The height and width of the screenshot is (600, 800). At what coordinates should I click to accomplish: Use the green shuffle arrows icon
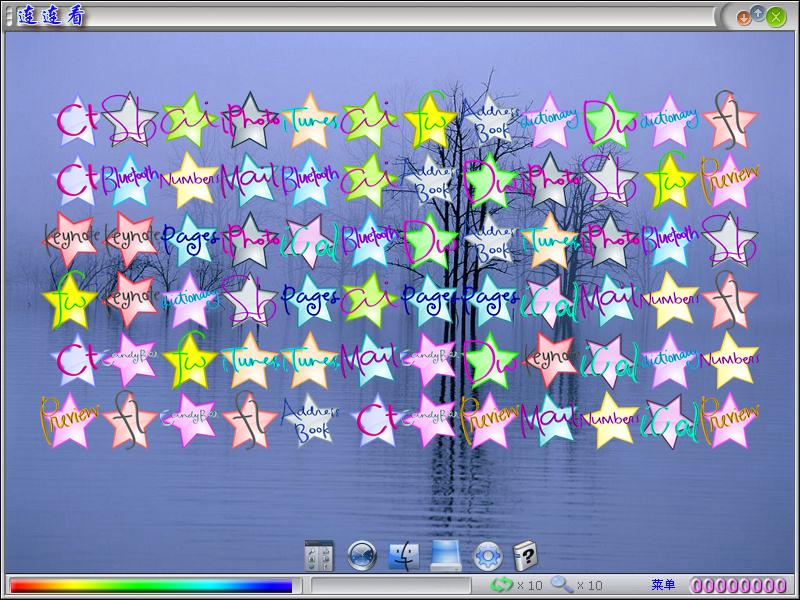pyautogui.click(x=502, y=585)
